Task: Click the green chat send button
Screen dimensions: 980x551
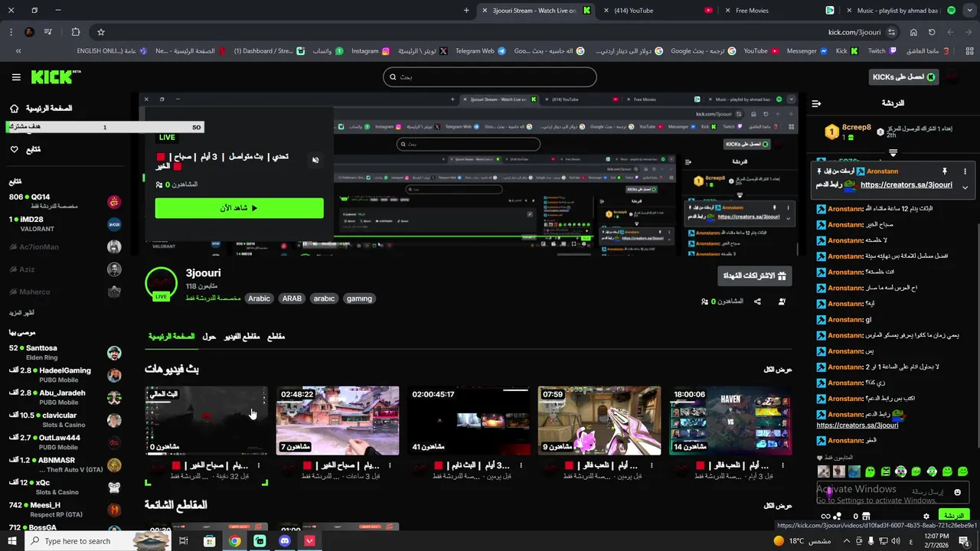Action: point(953,516)
